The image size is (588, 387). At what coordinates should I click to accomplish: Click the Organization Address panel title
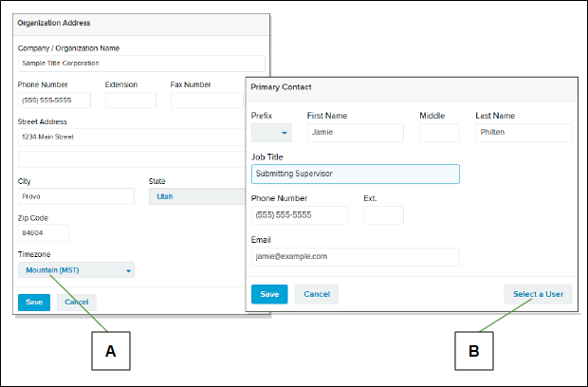pos(54,23)
